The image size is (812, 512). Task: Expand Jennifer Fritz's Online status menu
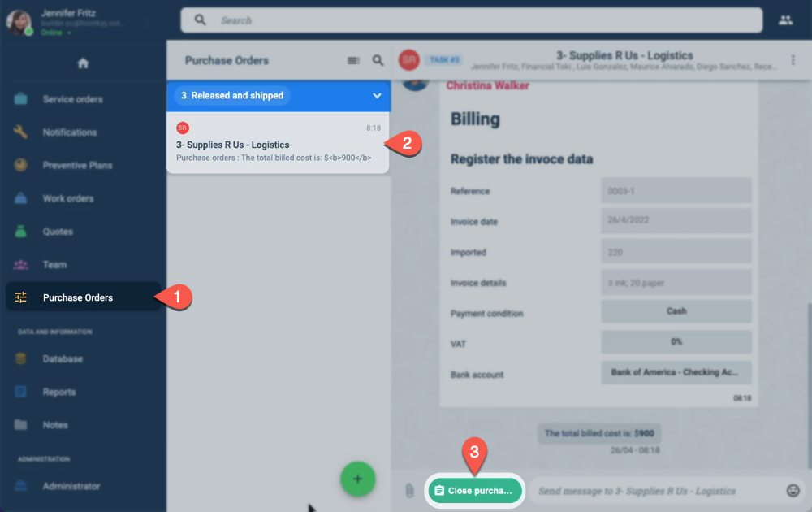[x=55, y=32]
